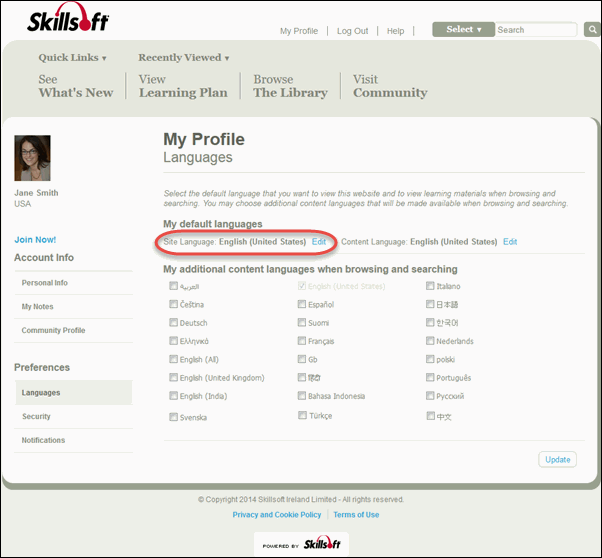Open Notifications in the sidebar
The width and height of the screenshot is (602, 558).
click(x=43, y=440)
